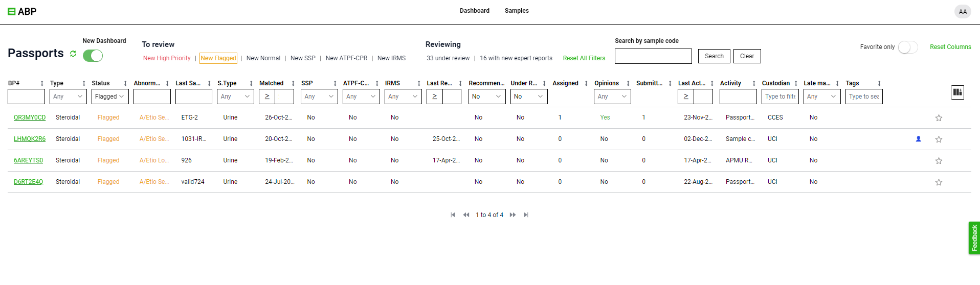
Task: Expand the Opinions filter dropdown
Action: (612, 97)
